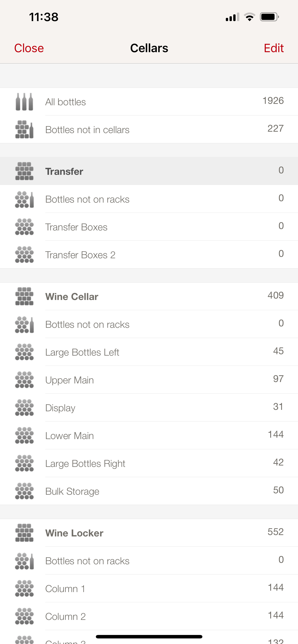Tap the rack icon beside Upper Main

24,380
